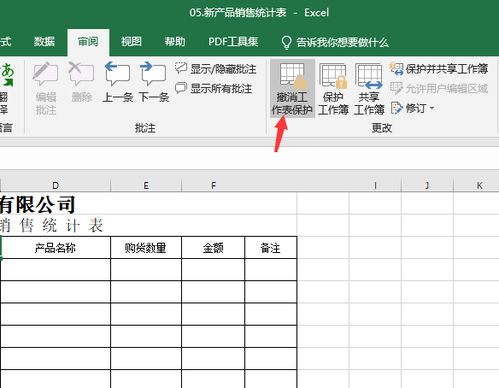This screenshot has height=388, width=499.
Task: Click the 产品名称 header cell
Action: pyautogui.click(x=55, y=248)
